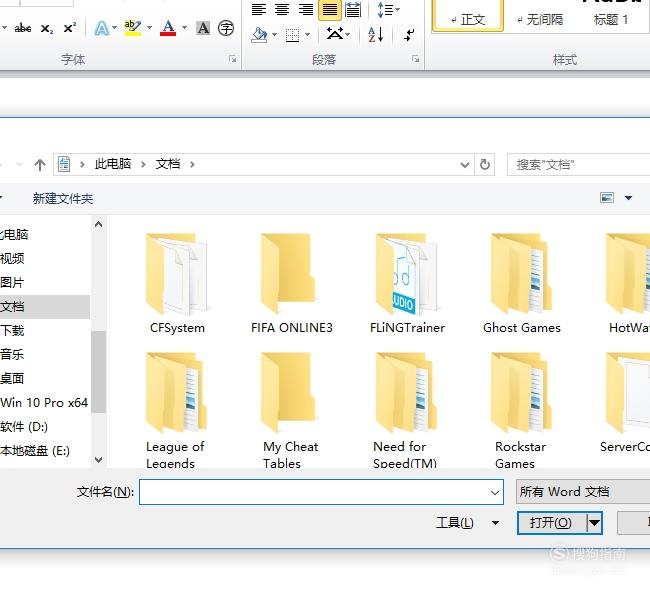Center align the paragraph
This screenshot has height=600, width=650.
pyautogui.click(x=282, y=9)
